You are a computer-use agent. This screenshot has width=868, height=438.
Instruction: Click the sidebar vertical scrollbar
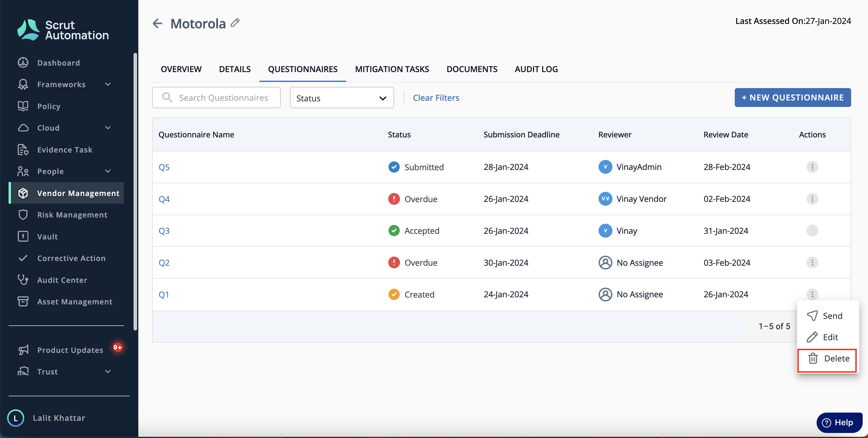point(135,192)
